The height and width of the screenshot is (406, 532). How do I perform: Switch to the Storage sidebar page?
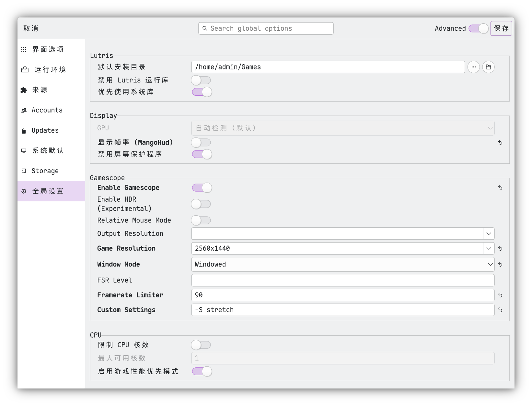coord(45,171)
